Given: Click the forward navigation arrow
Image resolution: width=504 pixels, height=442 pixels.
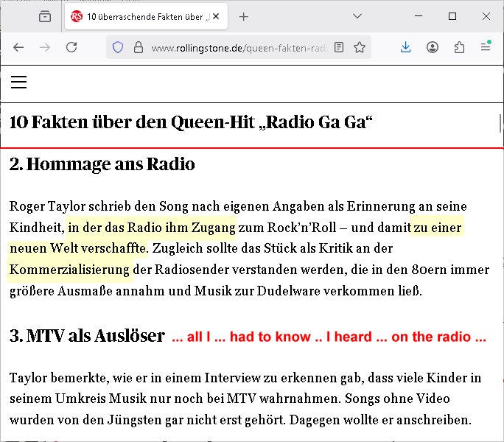Looking at the screenshot, I should click(45, 47).
